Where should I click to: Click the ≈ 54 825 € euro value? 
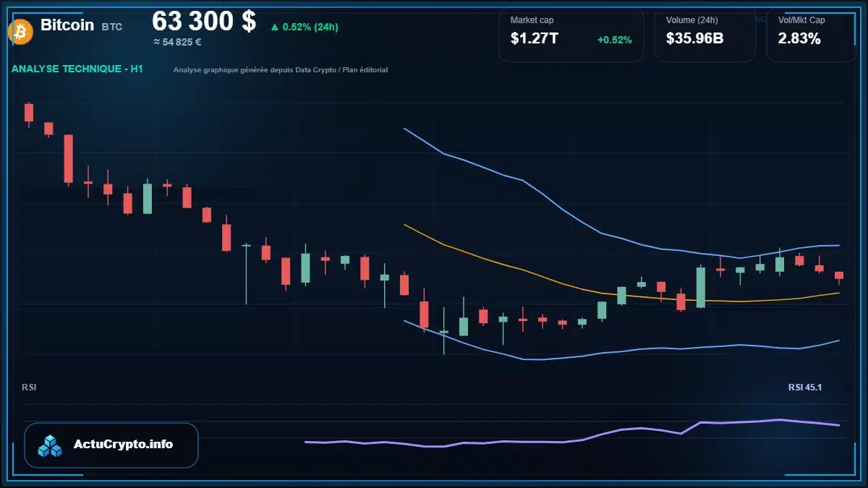coord(177,42)
